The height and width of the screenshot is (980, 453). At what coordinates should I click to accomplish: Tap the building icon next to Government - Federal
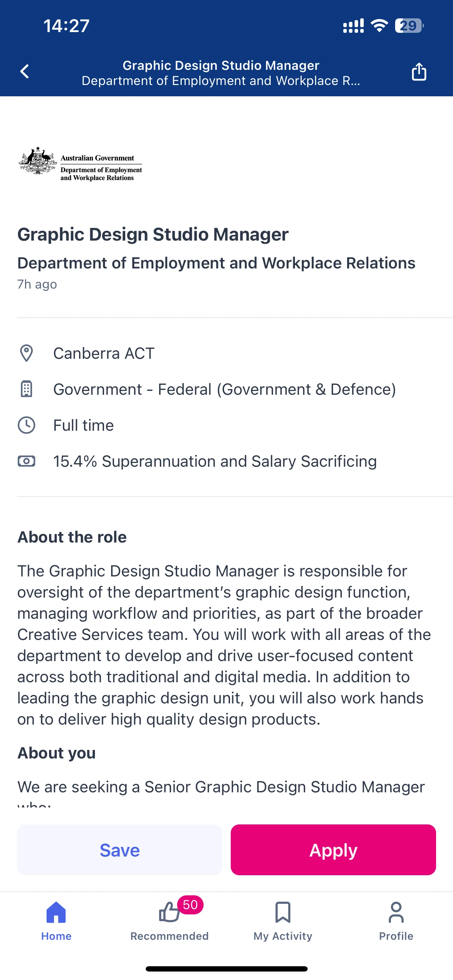(x=26, y=389)
